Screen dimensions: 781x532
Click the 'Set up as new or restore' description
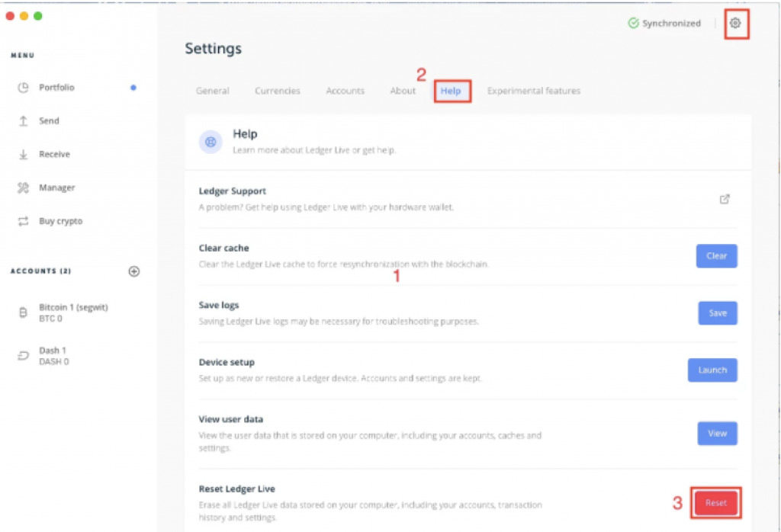tap(340, 378)
